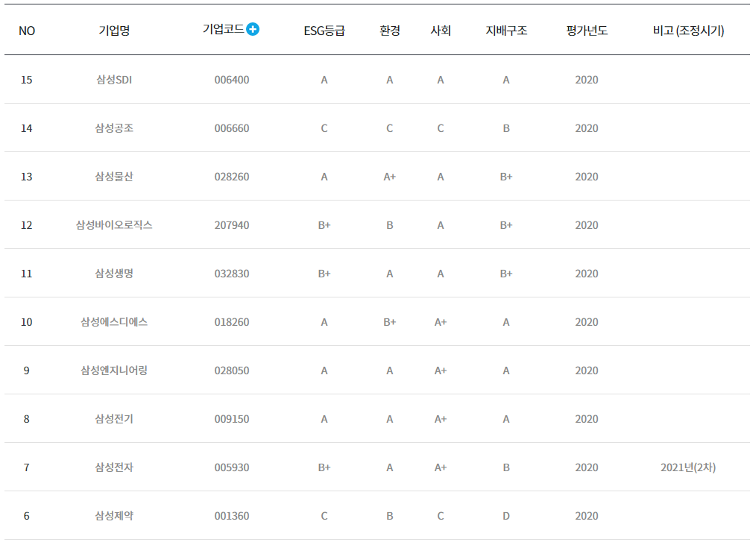Image resolution: width=756 pixels, height=542 pixels.
Task: Select company code 005930
Action: click(x=232, y=467)
